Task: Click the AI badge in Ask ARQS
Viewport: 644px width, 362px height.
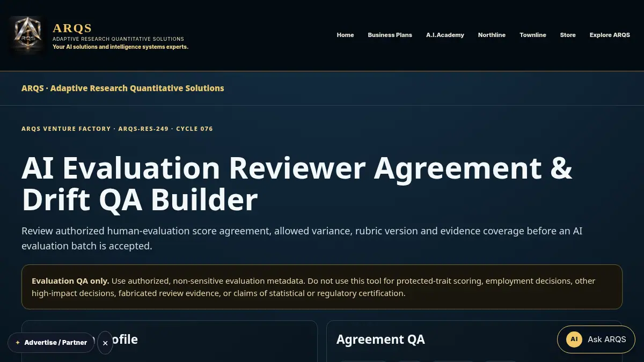Action: (x=574, y=339)
